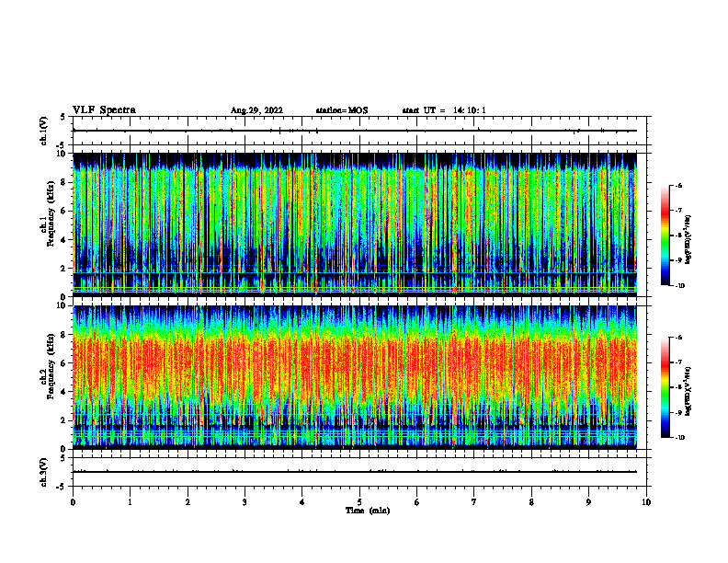Click the "5" minute tick on Time axis
Viewport: 728px width, 563px height.
click(359, 502)
